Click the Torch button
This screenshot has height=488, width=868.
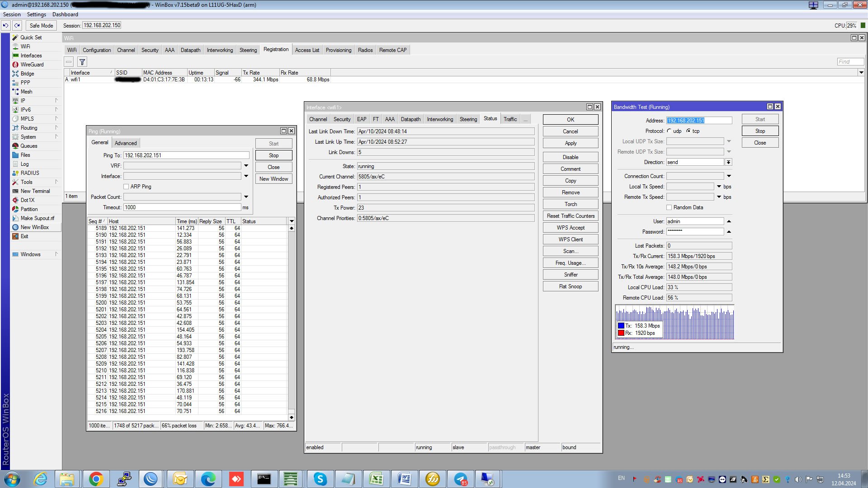pos(571,204)
